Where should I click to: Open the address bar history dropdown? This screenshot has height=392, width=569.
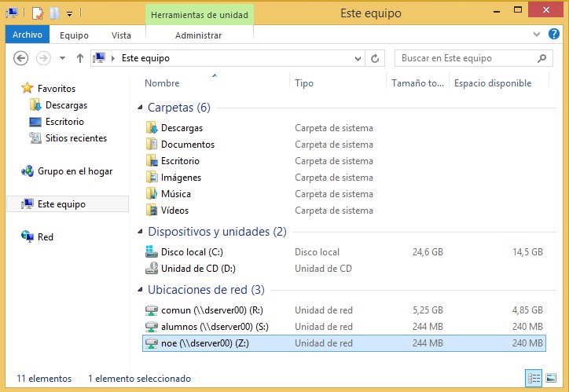tap(358, 58)
